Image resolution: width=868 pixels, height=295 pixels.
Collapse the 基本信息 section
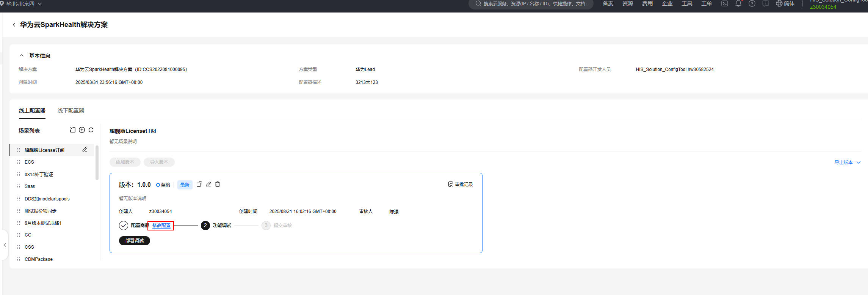[x=22, y=55]
